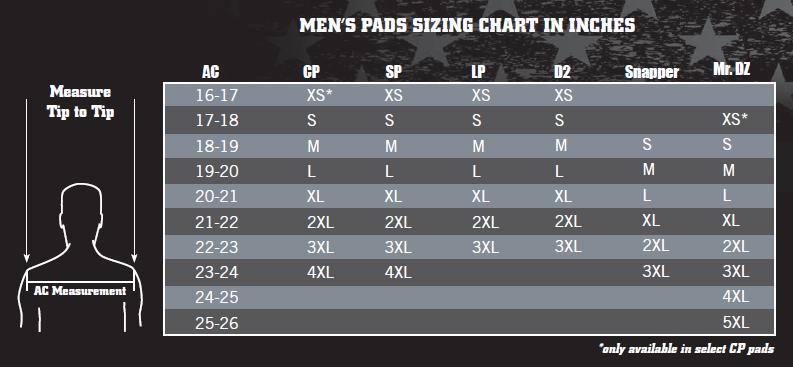Click the Men's Pads Sizing Chart title

click(467, 25)
